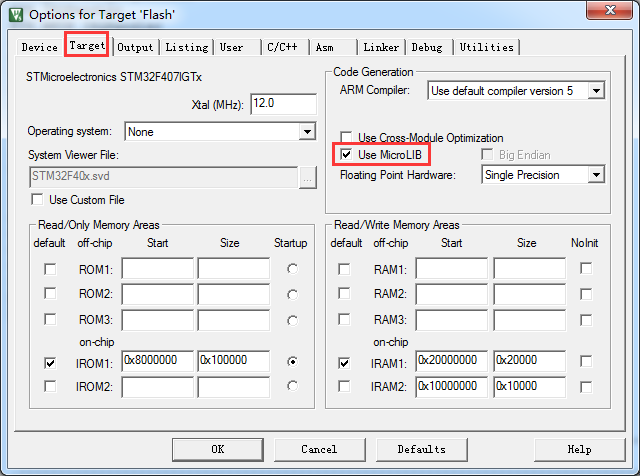Click the IRAM2 Size field 0x10000
The width and height of the screenshot is (640, 476).
[x=529, y=387]
